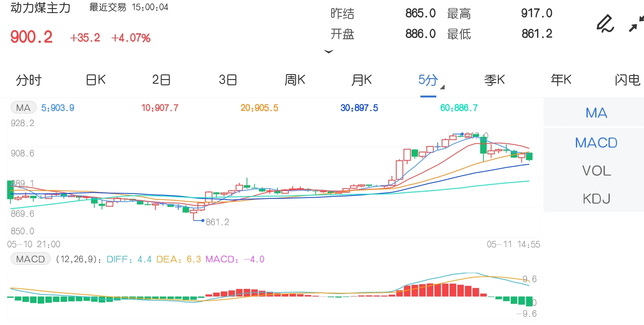The width and height of the screenshot is (644, 325).
Task: Click the MA60 value 60:886.7
Action: tap(459, 108)
